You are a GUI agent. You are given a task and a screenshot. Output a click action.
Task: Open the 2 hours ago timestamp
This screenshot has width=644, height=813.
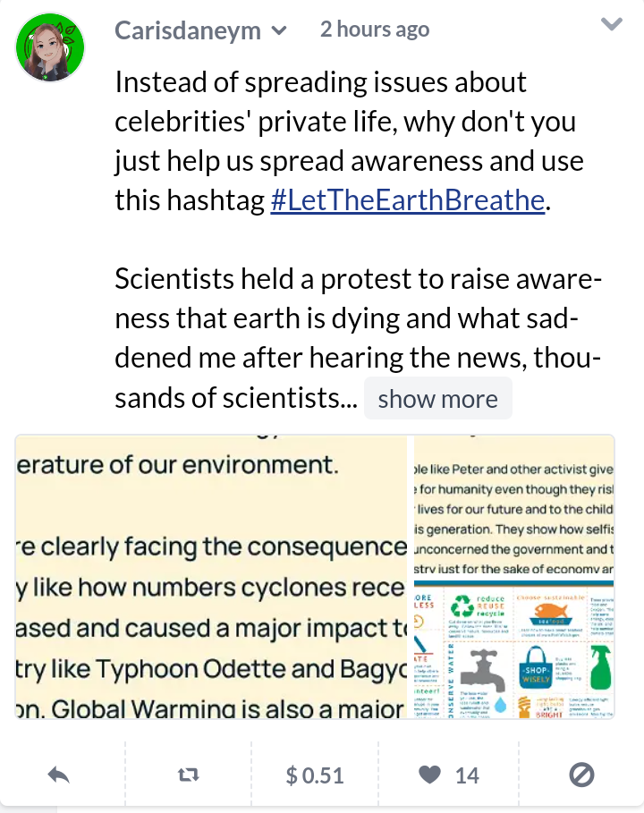375,29
